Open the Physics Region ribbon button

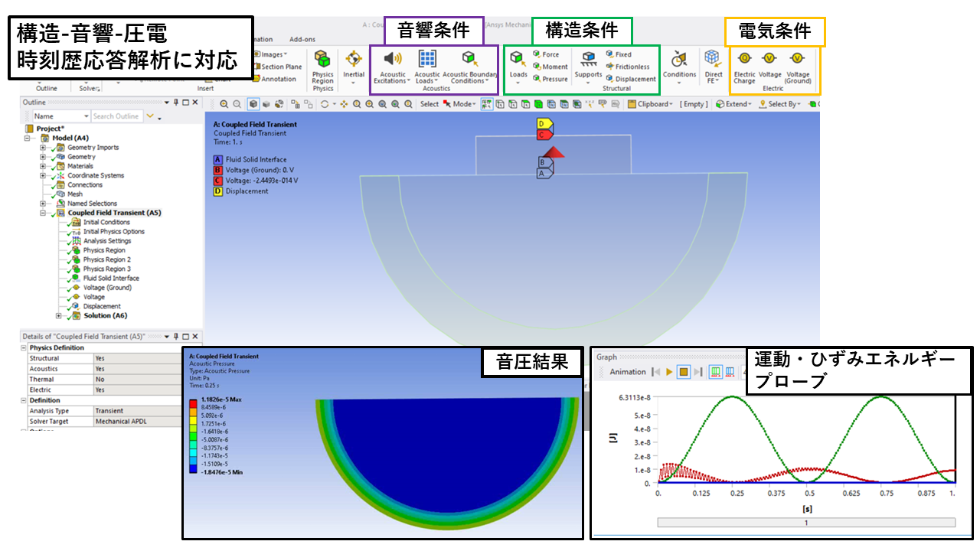322,67
